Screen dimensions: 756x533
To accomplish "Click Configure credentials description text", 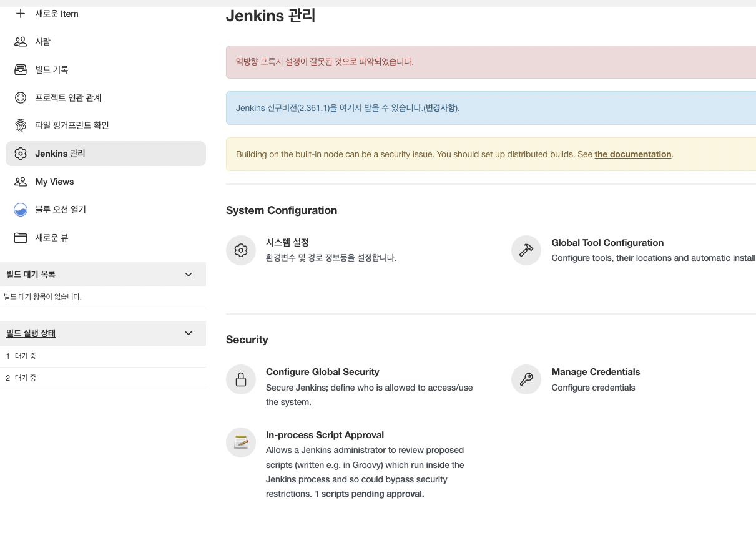I will 593,388.
